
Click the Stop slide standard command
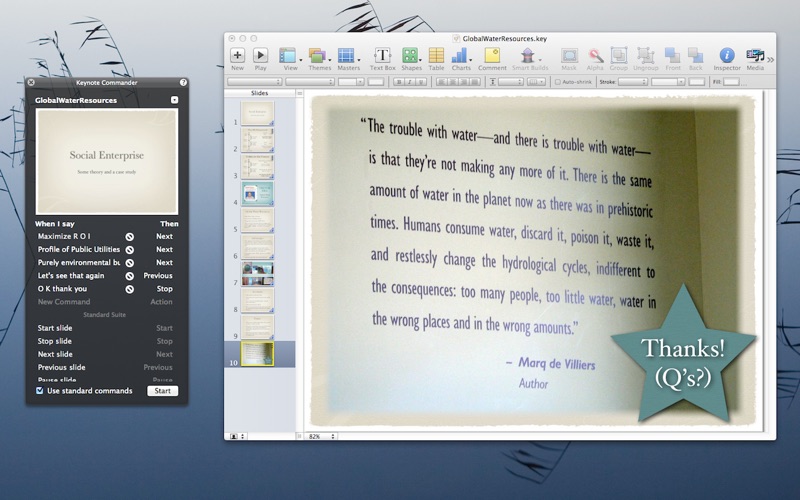(x=54, y=341)
